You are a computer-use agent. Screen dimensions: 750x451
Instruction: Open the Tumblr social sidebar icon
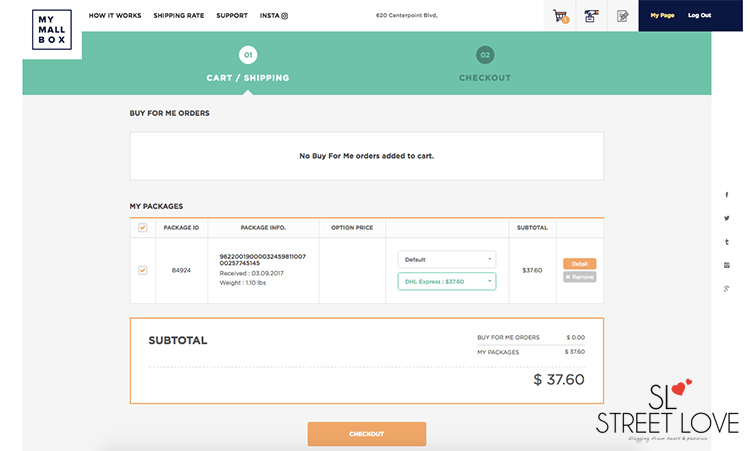coord(727,242)
